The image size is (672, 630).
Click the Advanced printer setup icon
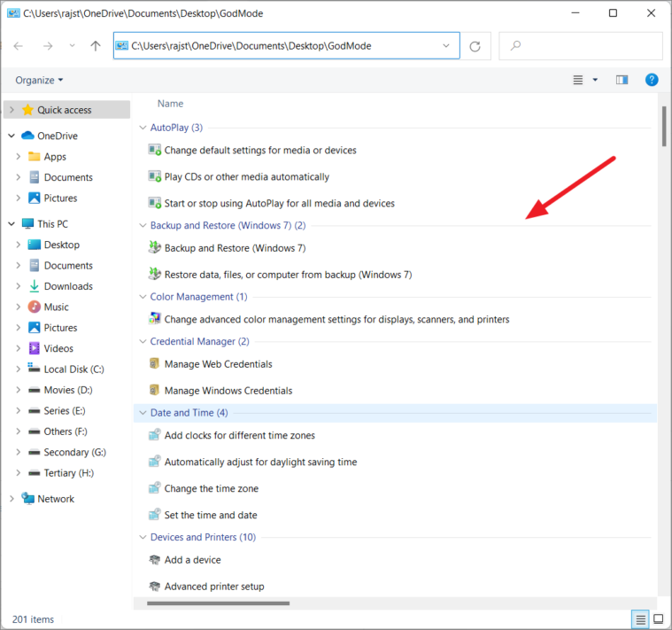(154, 586)
